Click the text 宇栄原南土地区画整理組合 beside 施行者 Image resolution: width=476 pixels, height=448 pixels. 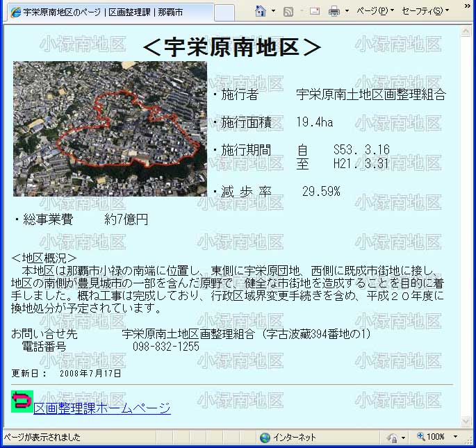[x=370, y=94]
